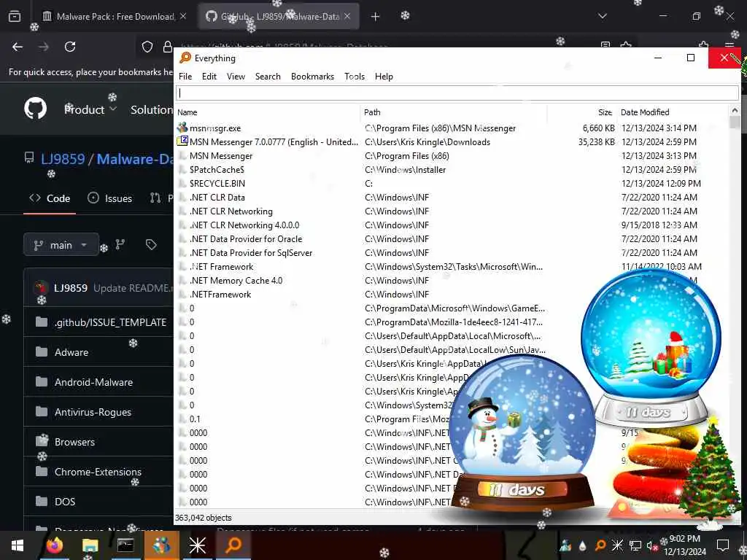747x560 pixels.
Task: Click the water drop tray icon
Action: (582, 545)
